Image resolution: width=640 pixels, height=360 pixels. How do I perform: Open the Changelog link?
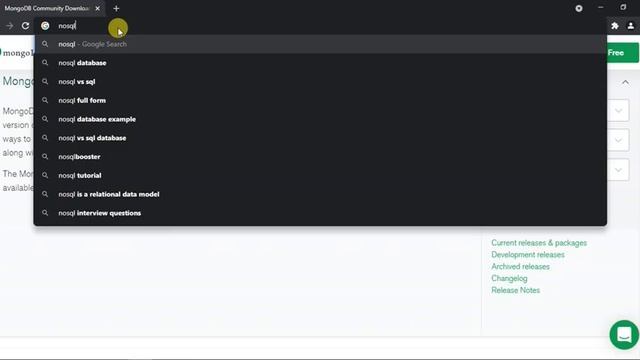(509, 278)
